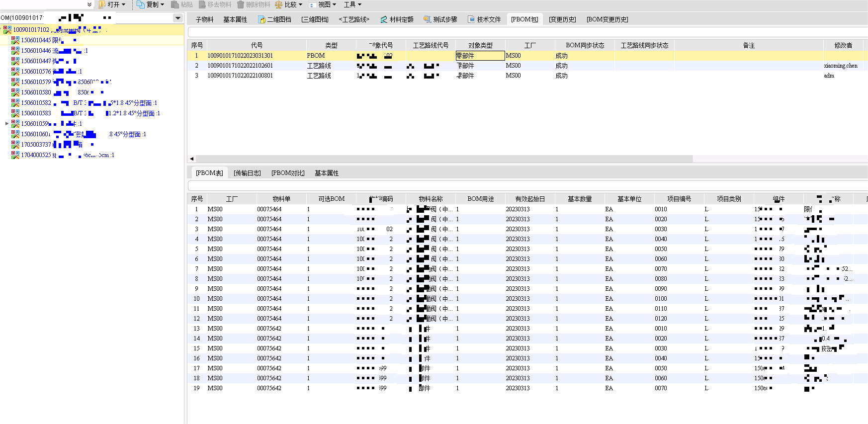Viewport: 868px width, 424px height.
Task: Open the 工具 menu
Action: coord(352,4)
